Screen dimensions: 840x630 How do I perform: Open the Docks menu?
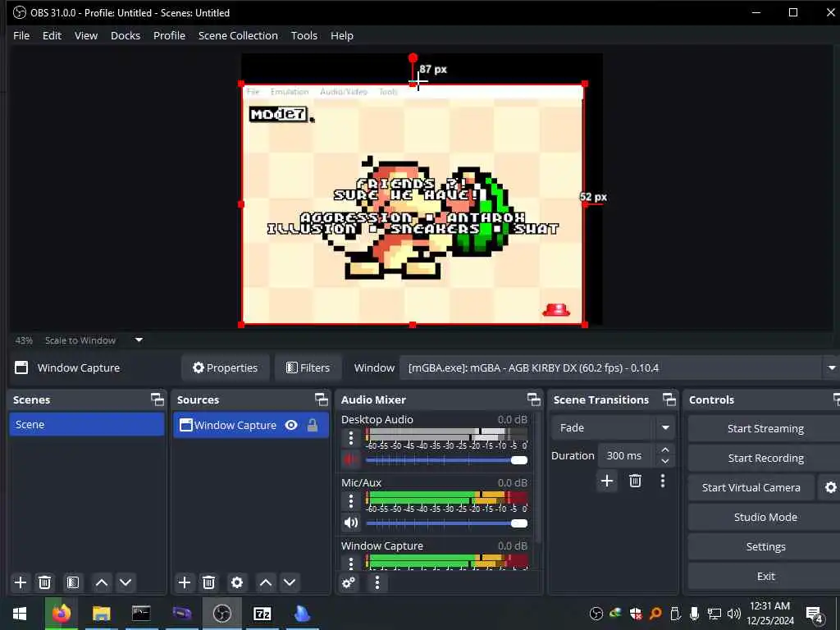pyautogui.click(x=126, y=35)
